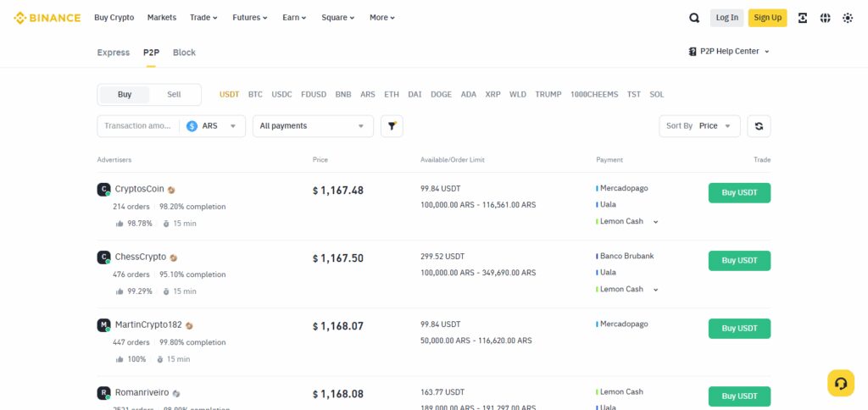The height and width of the screenshot is (410, 868).
Task: Click the Sign Up button
Action: (x=767, y=18)
